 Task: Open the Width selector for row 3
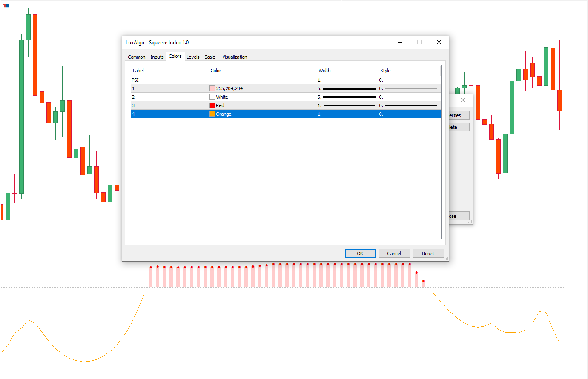click(x=347, y=105)
